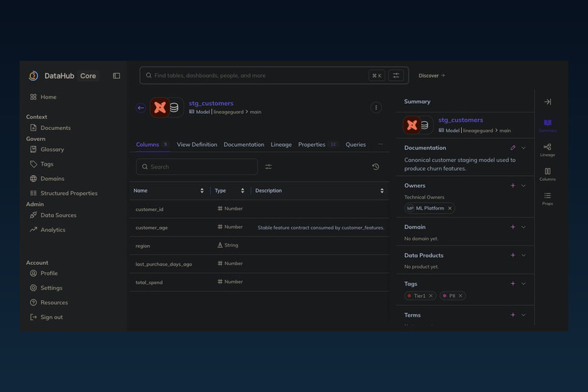Collapse the Documentation section
This screenshot has width=588, height=392.
pyautogui.click(x=524, y=147)
